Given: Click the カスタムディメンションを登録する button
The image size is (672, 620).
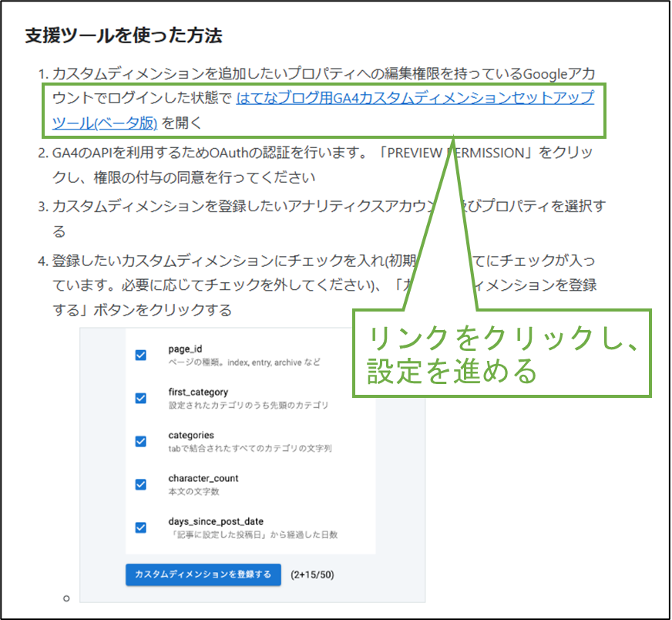Looking at the screenshot, I should pos(203,575).
